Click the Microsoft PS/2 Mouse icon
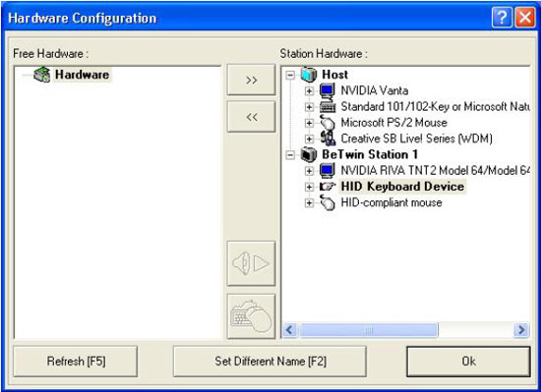This screenshot has height=392, width=541. [328, 123]
